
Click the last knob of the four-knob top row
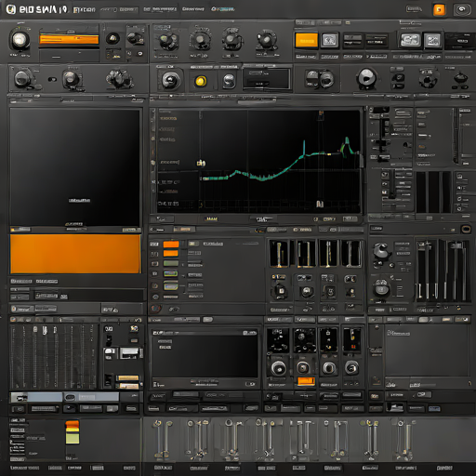[266, 40]
